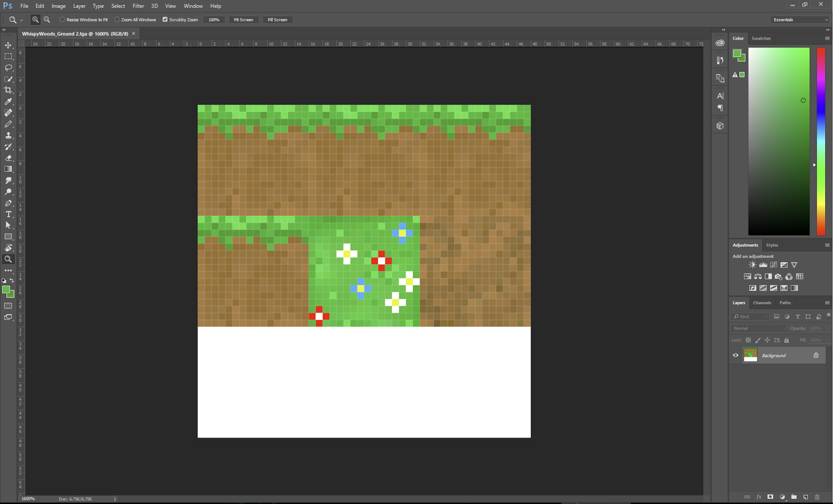The width and height of the screenshot is (833, 504).
Task: Select the Eyedropper tool
Action: [8, 101]
